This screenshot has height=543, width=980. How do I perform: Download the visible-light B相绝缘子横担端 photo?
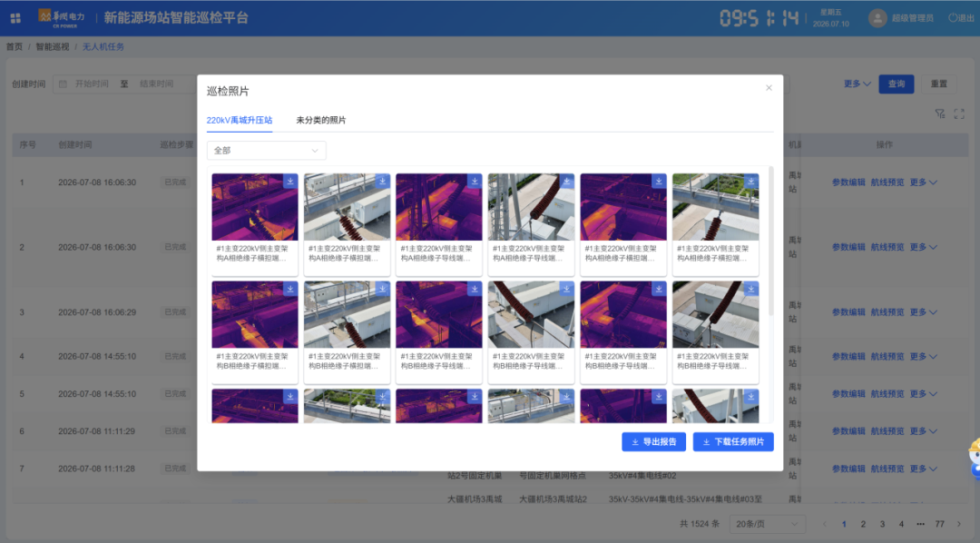[382, 289]
